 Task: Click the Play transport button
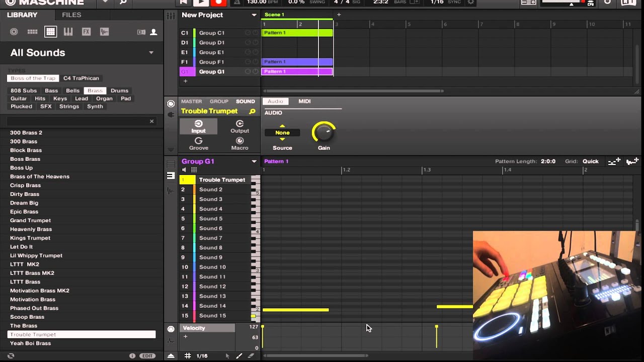click(201, 2)
